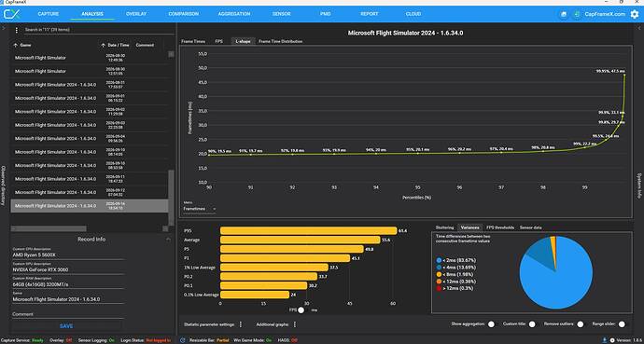
Task: Open the CAPTURE tab
Action: [49, 14]
